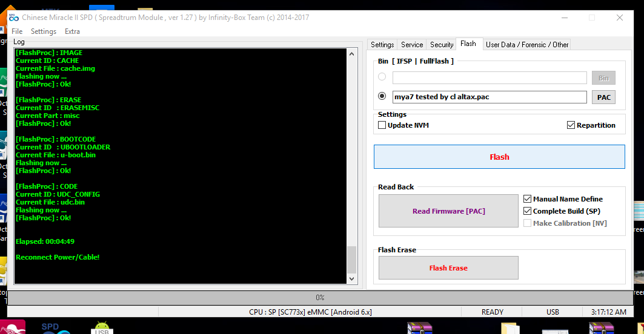Click the log scrollbar thumb
Viewport: 644px width, 334px height.
(x=351, y=260)
